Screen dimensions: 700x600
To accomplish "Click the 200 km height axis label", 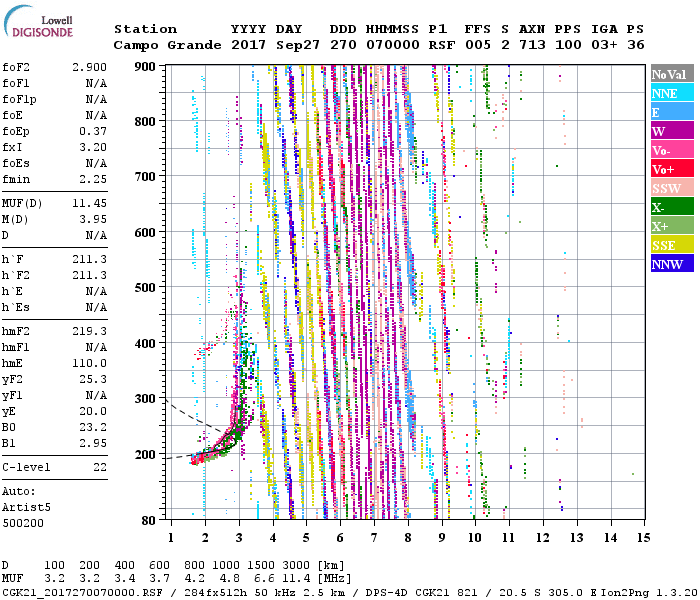I will pos(145,454).
